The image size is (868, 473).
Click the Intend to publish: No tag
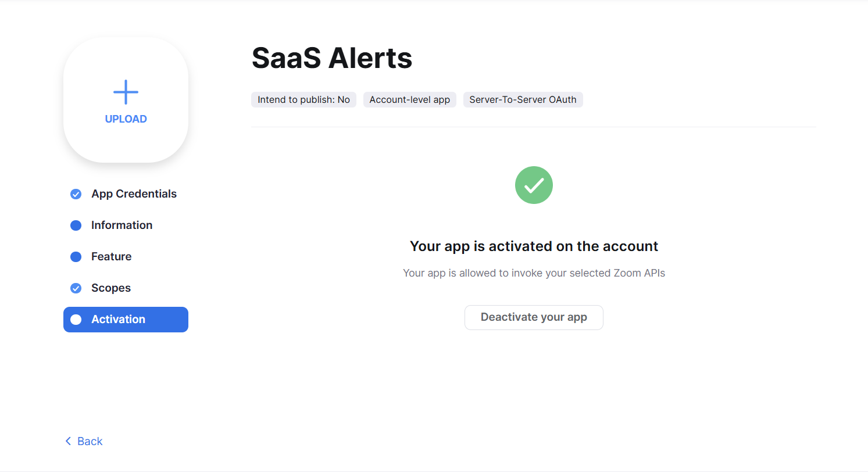[303, 100]
